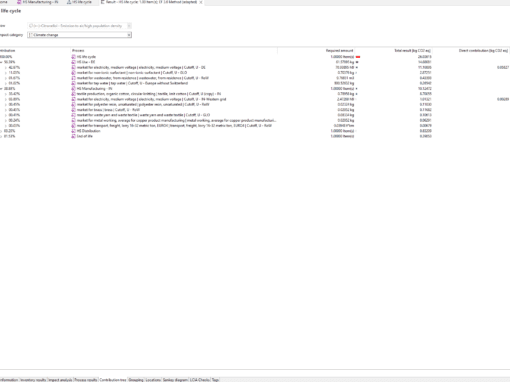Click the icon of market for polyester resin row

point(73,105)
